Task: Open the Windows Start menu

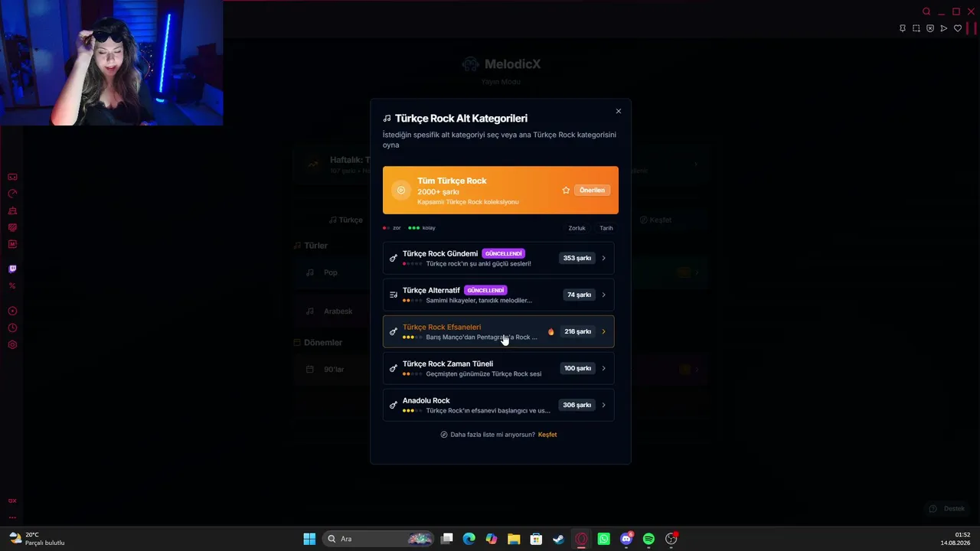Action: pos(309,539)
